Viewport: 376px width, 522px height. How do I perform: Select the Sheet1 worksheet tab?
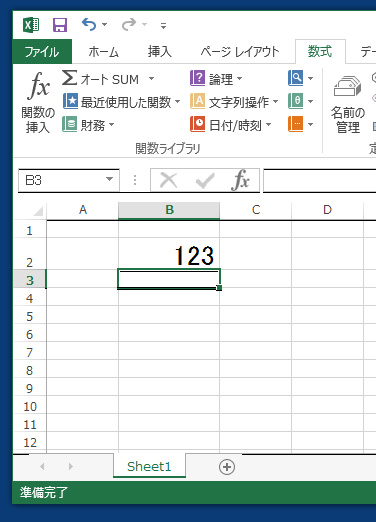(x=149, y=466)
